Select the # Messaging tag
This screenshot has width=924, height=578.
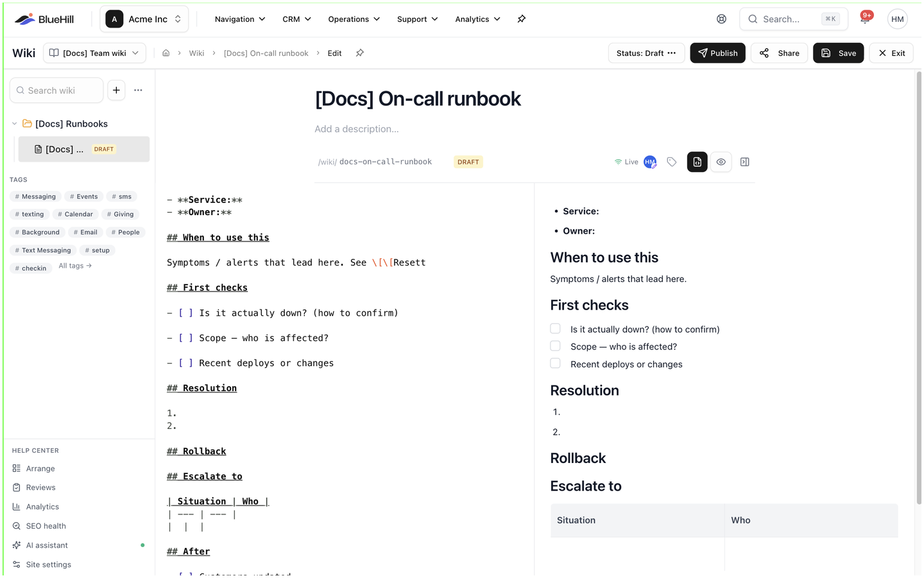pos(36,197)
